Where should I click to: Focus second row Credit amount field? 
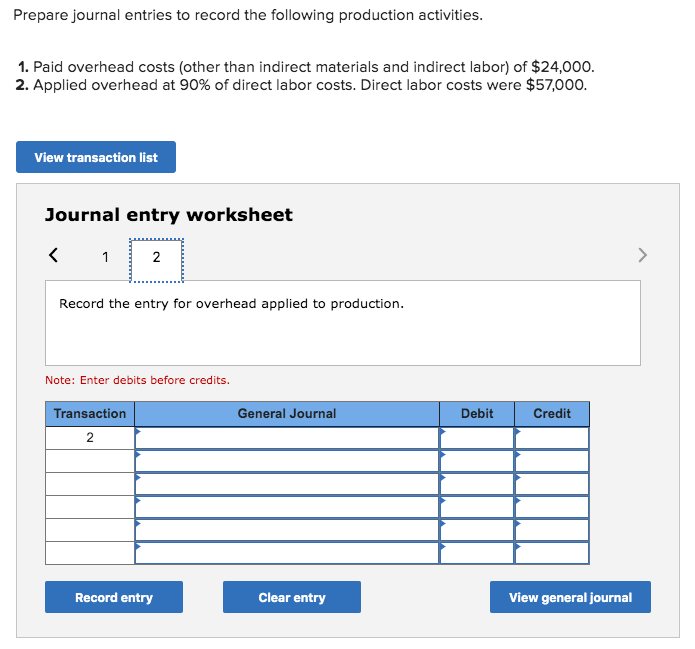tap(552, 461)
